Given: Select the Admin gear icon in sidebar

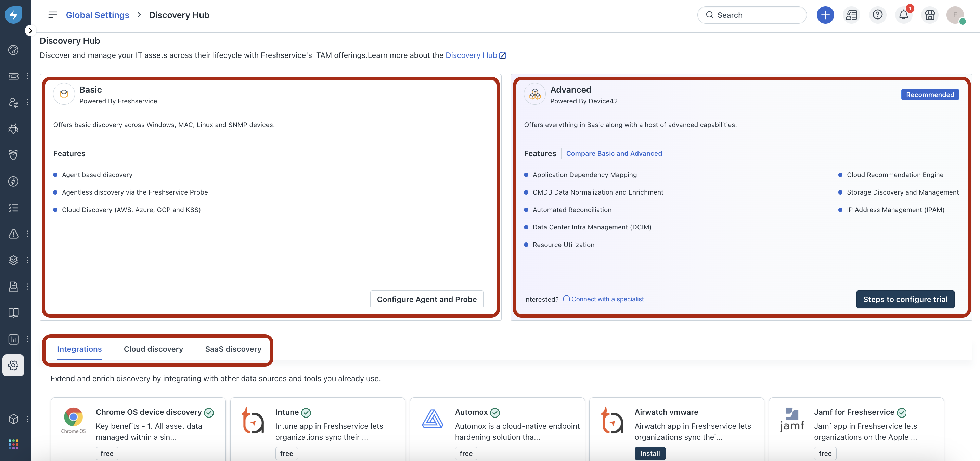Looking at the screenshot, I should 13,365.
